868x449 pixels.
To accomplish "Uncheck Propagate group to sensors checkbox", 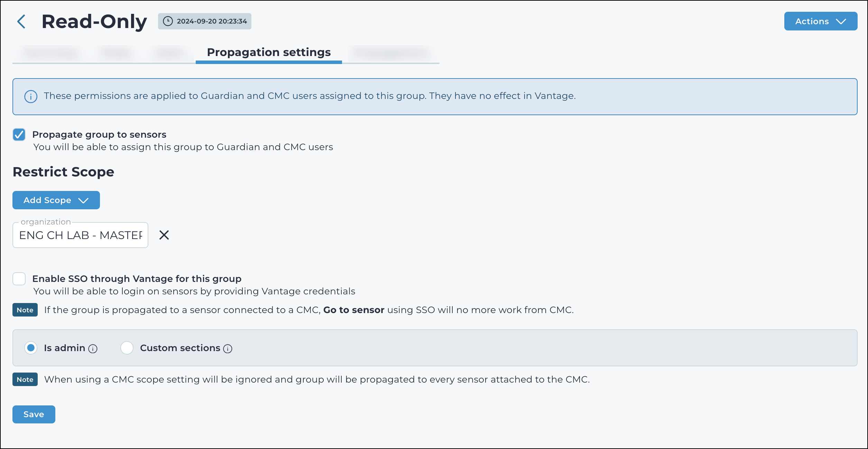I will click(x=19, y=135).
